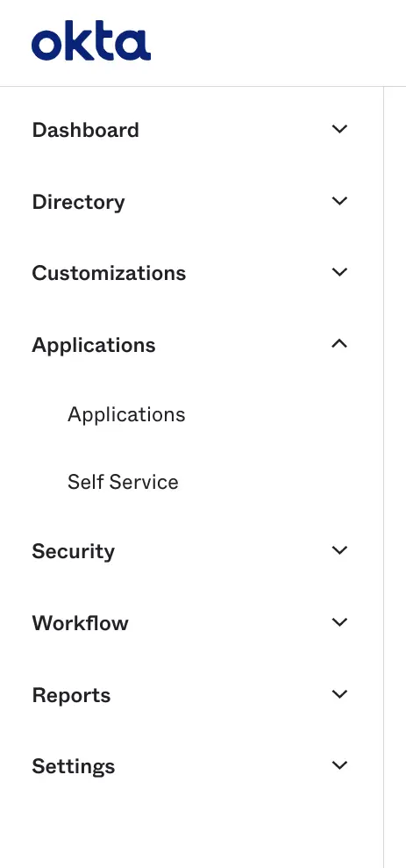This screenshot has width=406, height=868.
Task: Open the Settings menu label
Action: [74, 767]
